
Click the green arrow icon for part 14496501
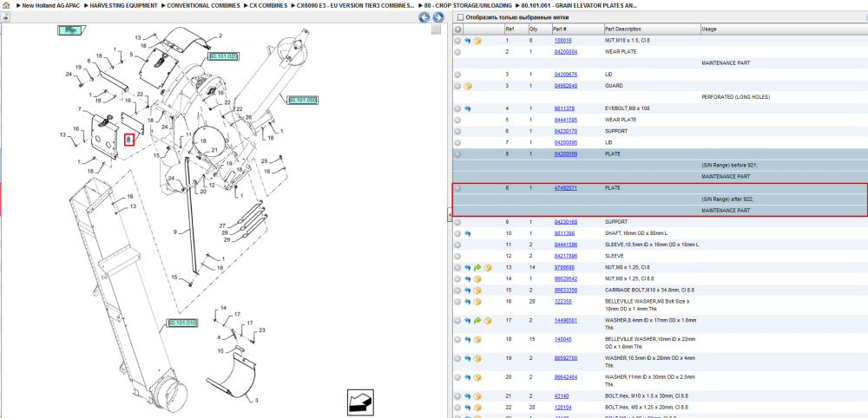pos(477,320)
